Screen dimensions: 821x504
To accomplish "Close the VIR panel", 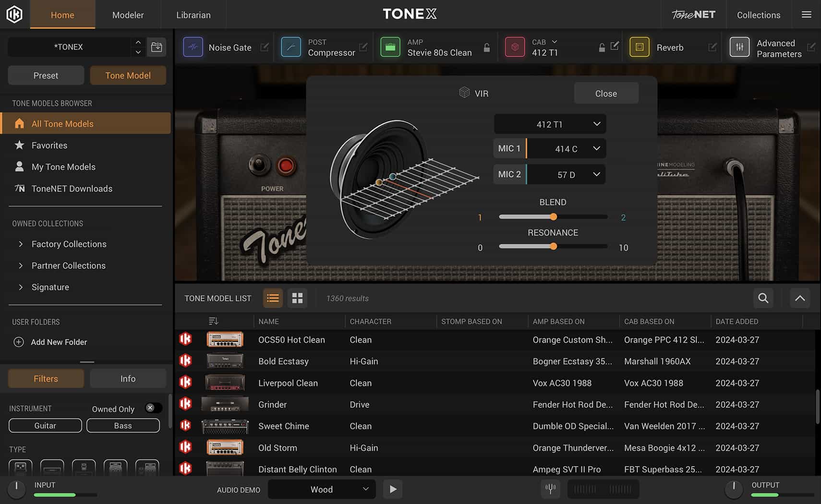I will (x=605, y=93).
